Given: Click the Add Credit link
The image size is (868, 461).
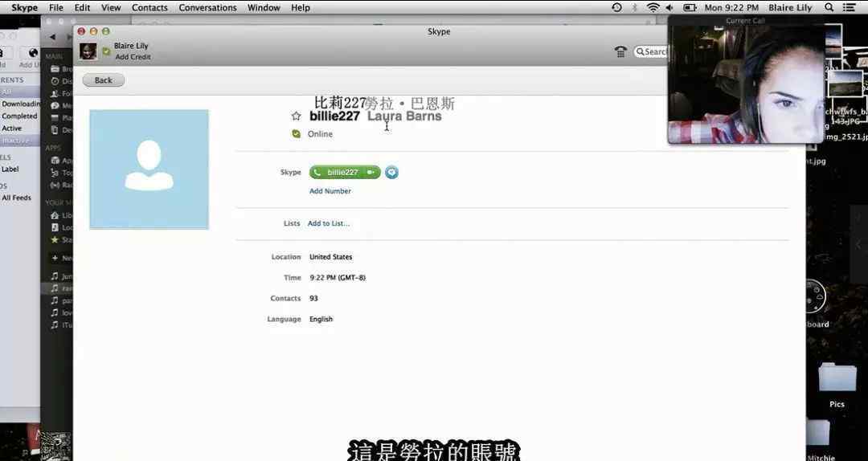Looking at the screenshot, I should [133, 57].
